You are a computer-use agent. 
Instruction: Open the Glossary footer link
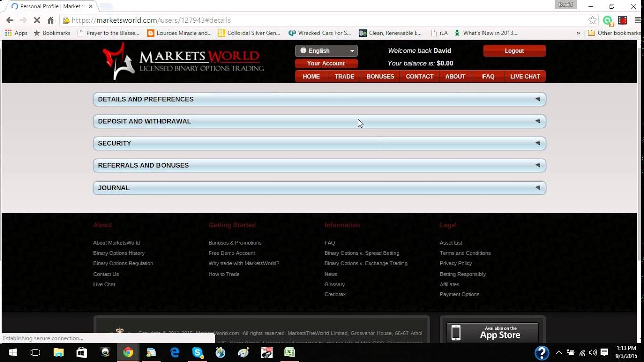click(334, 285)
